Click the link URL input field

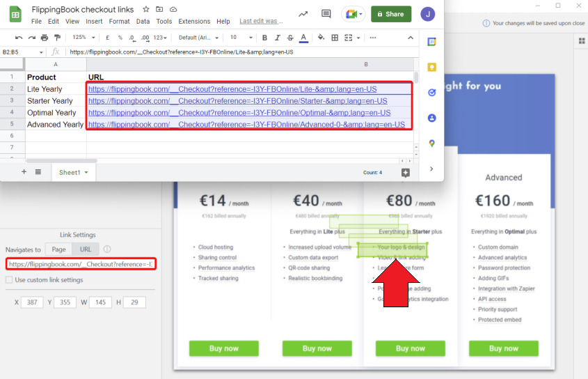(x=81, y=264)
